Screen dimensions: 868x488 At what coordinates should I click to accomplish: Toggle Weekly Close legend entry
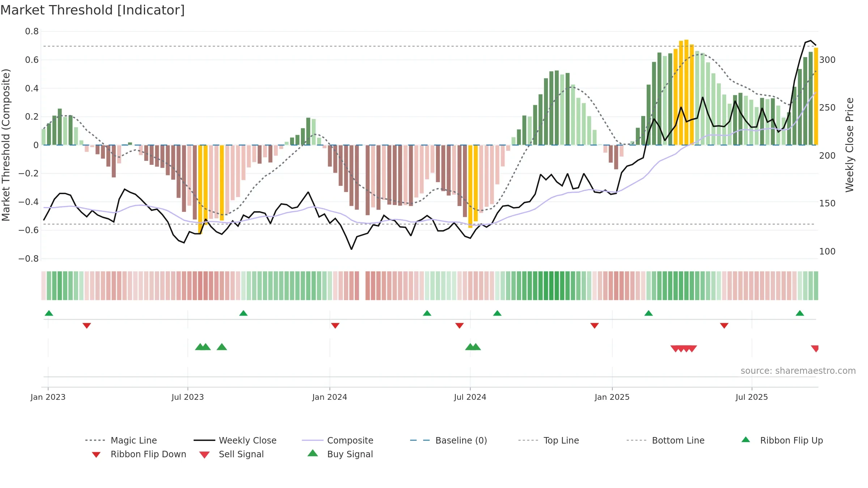coord(235,440)
